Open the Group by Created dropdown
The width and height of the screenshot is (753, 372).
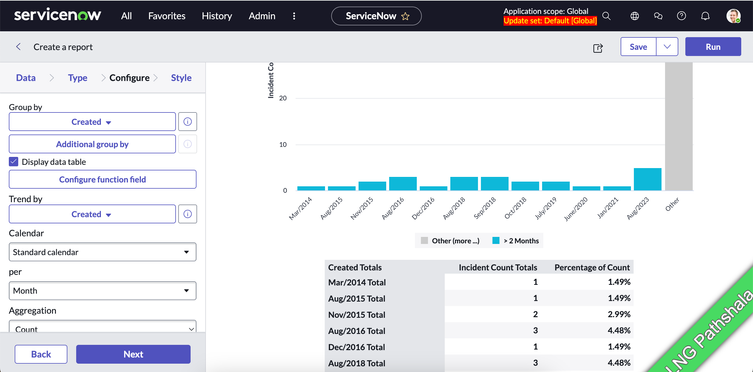[x=92, y=122]
